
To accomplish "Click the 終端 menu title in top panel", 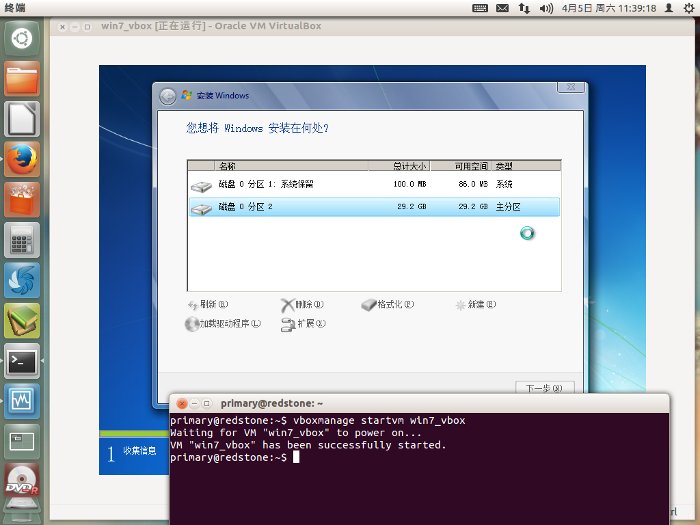I will click(x=15, y=8).
